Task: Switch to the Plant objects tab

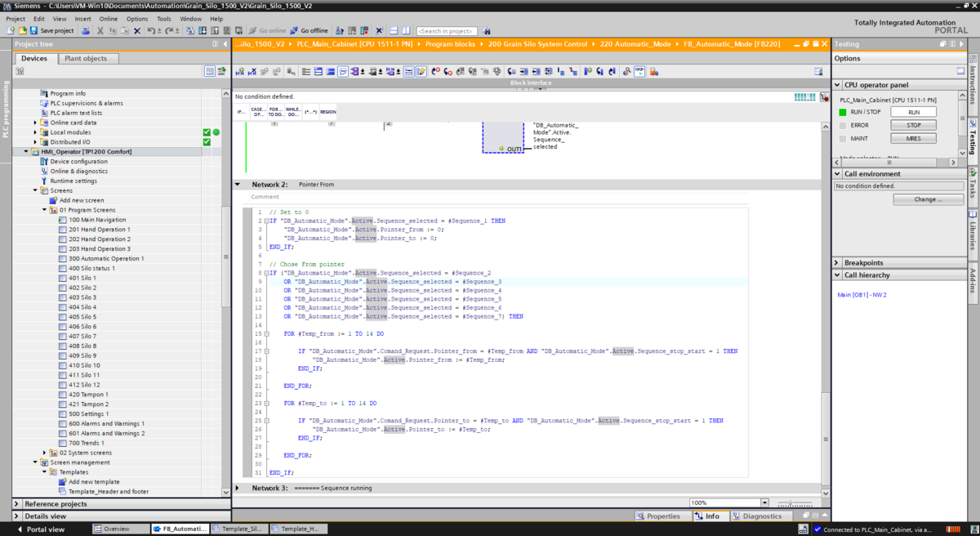Action: pos(86,59)
